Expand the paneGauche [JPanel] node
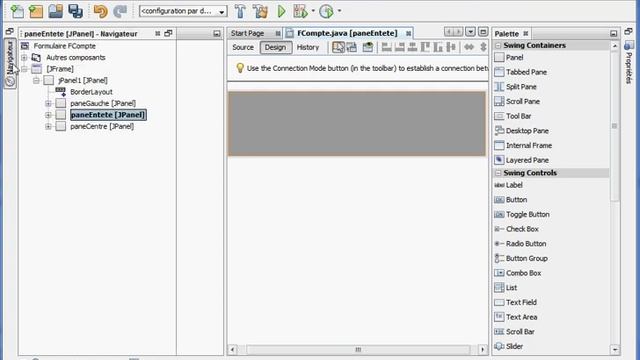Image resolution: width=640 pixels, height=360 pixels. coord(48,104)
